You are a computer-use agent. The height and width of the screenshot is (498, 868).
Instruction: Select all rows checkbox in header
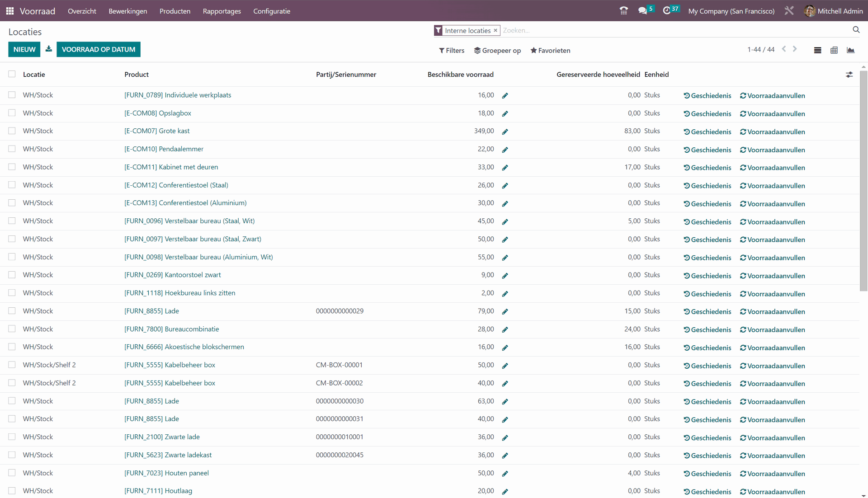click(x=12, y=74)
